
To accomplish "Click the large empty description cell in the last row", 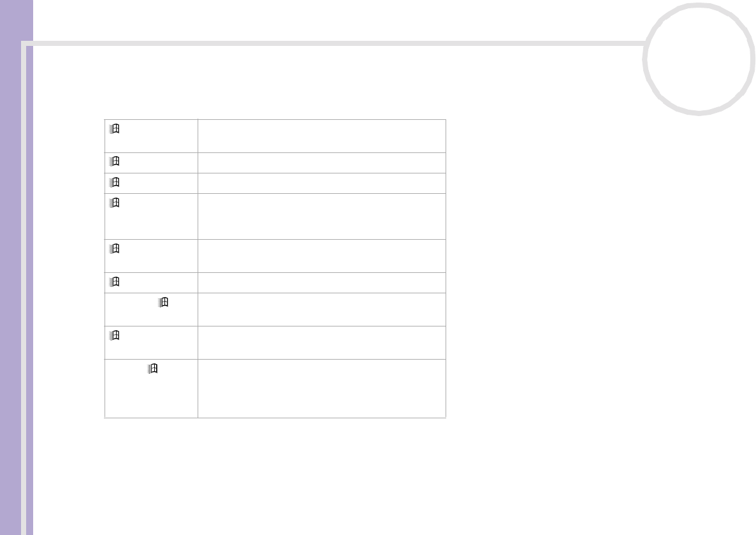I will click(x=321, y=388).
